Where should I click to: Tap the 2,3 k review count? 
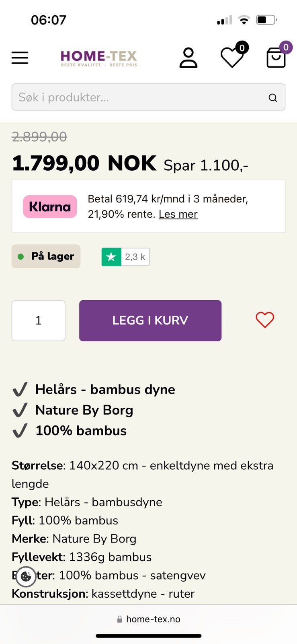135,257
